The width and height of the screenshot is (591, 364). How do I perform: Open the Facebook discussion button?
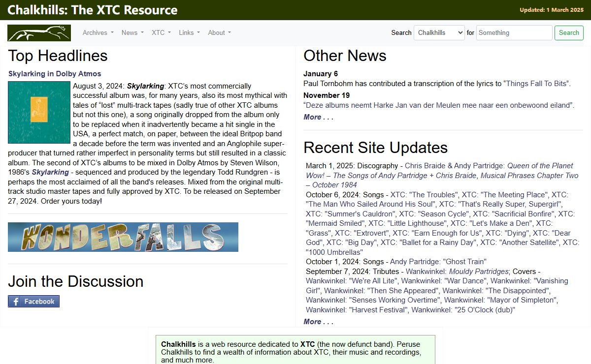click(x=33, y=302)
